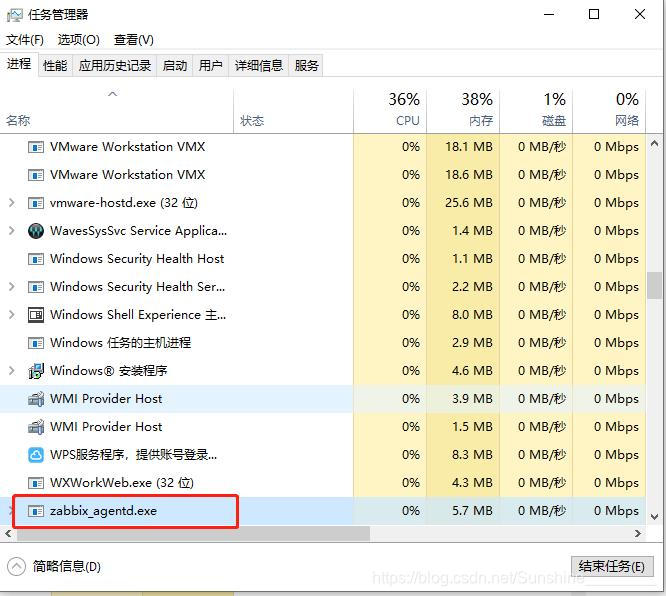Viewport: 666px width, 596px height.
Task: Click the zabbix_agentd.exe process icon
Action: (x=36, y=511)
